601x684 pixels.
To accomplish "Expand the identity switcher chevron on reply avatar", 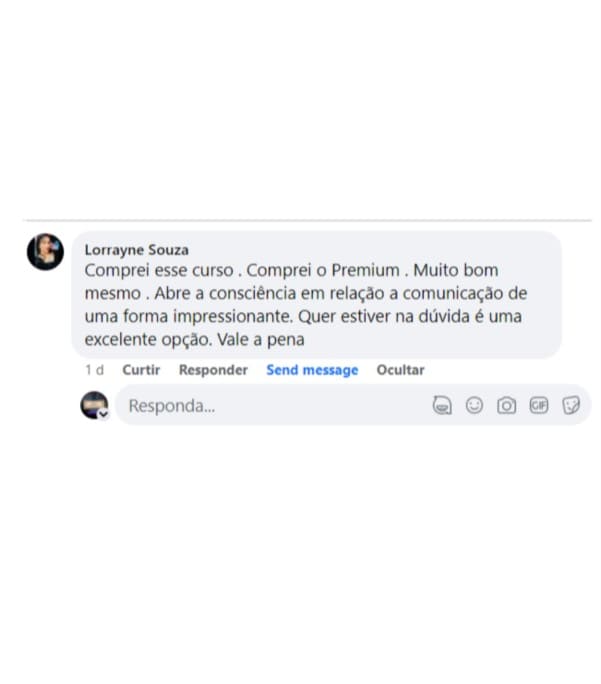I will pyautogui.click(x=103, y=414).
